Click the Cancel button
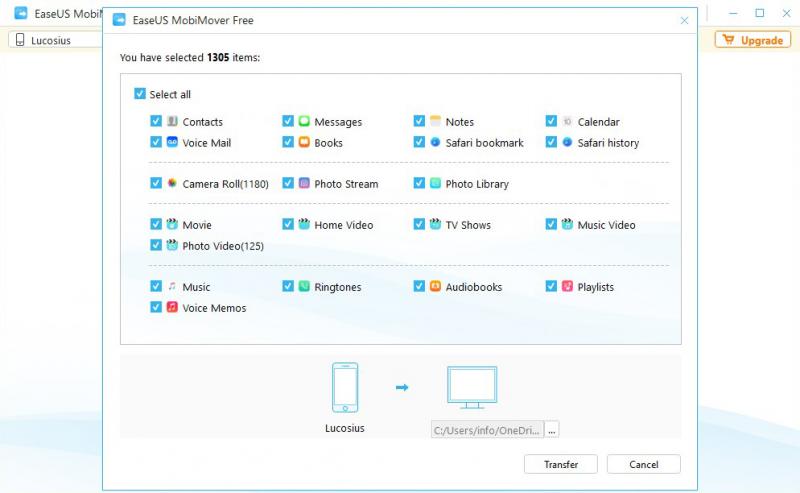The width and height of the screenshot is (800, 493). 643,464
